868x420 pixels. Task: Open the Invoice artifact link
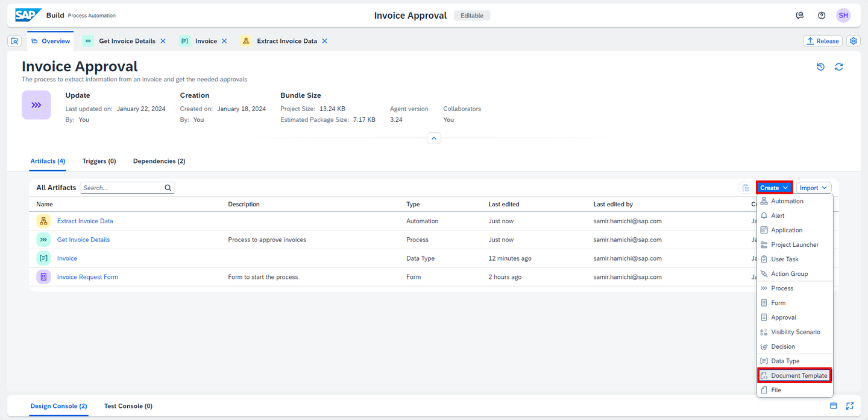[x=67, y=258]
